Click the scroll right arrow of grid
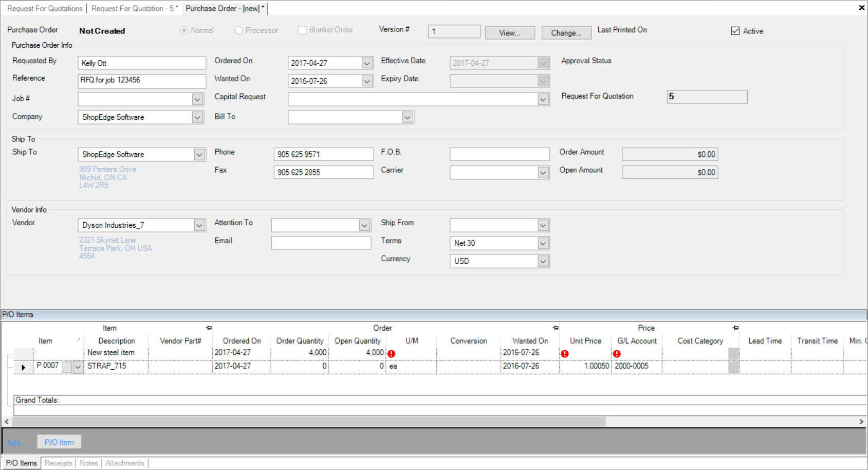 [861, 422]
